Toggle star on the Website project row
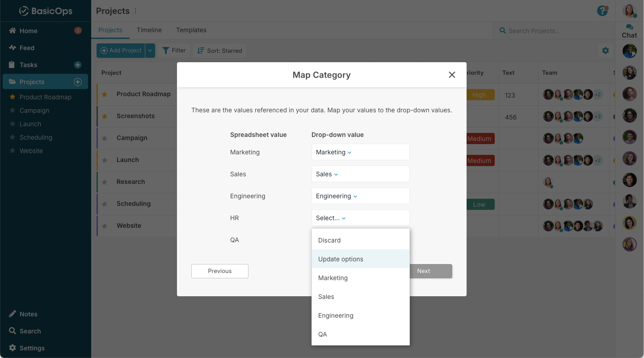This screenshot has width=644, height=358. click(x=105, y=226)
